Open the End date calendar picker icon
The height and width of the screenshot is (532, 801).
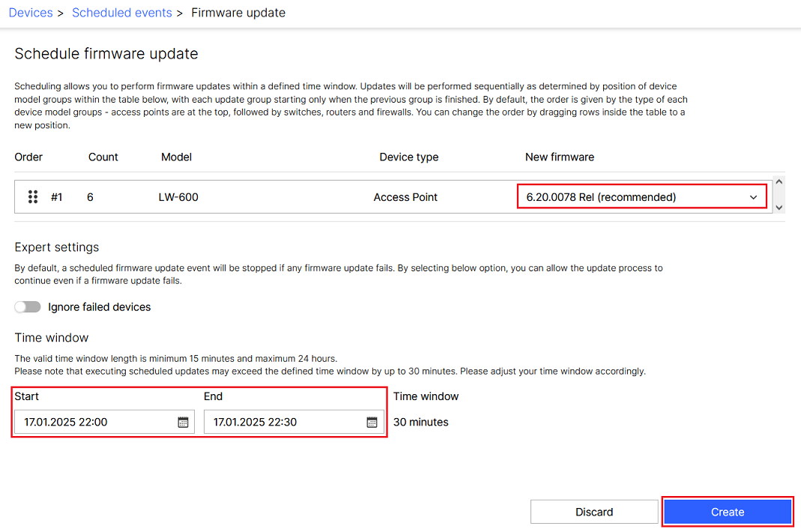pyautogui.click(x=372, y=423)
